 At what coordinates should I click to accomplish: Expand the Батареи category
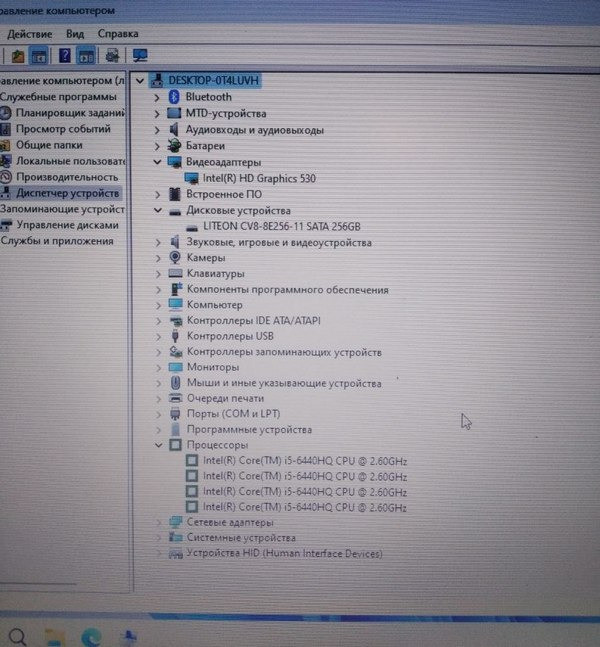pos(157,146)
